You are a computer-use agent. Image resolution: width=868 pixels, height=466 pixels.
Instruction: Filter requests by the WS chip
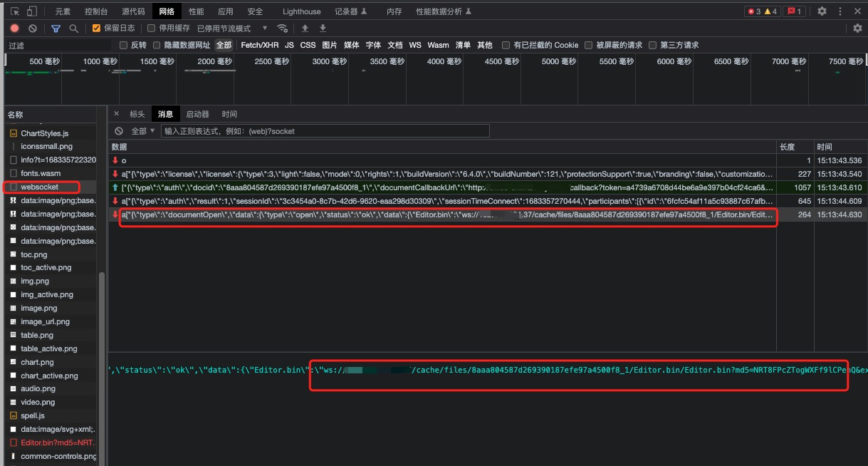click(414, 44)
